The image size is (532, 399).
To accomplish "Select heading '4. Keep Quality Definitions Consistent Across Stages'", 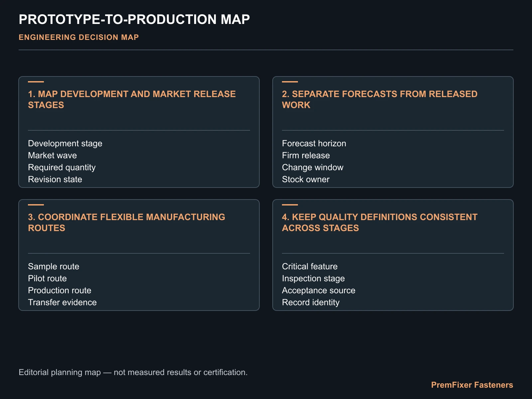I will [380, 222].
